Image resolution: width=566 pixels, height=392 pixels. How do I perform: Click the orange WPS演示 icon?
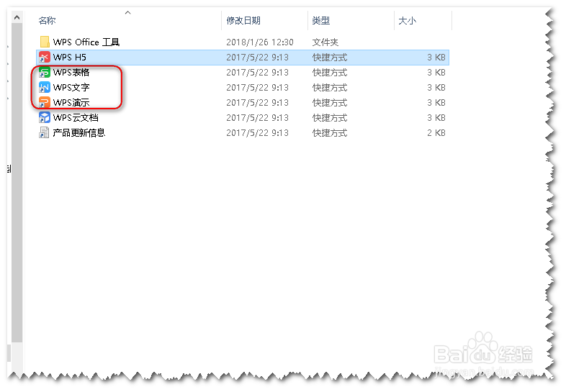click(45, 102)
